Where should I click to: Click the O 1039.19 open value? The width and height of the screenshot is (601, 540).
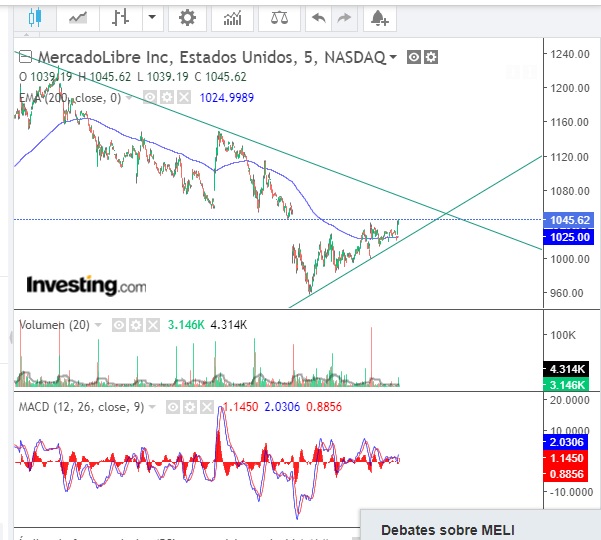click(46, 77)
